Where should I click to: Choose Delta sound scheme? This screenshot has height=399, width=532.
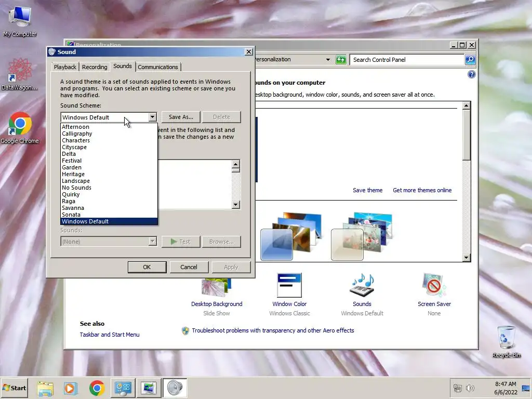(109, 154)
